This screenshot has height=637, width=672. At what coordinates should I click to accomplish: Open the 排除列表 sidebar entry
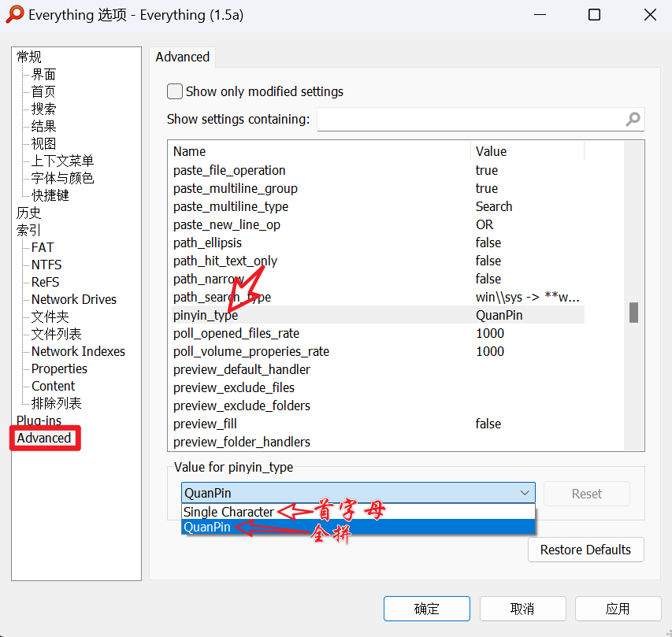click(x=55, y=402)
